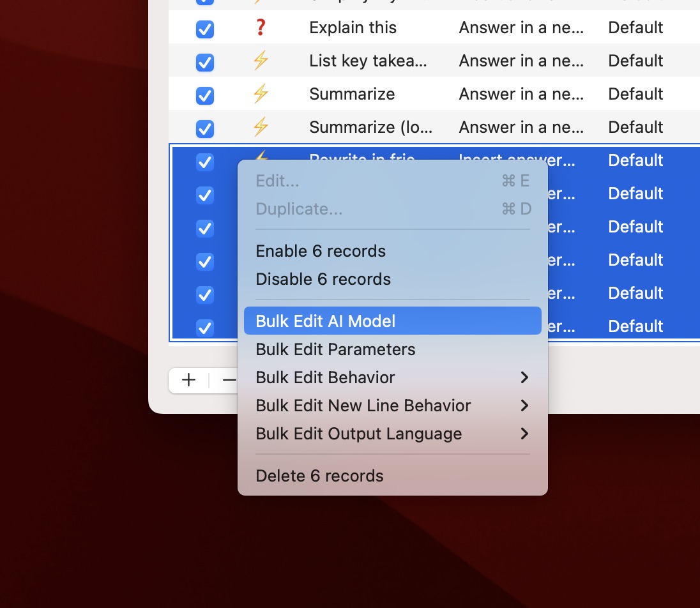Toggle the last selected row's checkbox
Image resolution: width=700 pixels, height=608 pixels.
pos(204,328)
